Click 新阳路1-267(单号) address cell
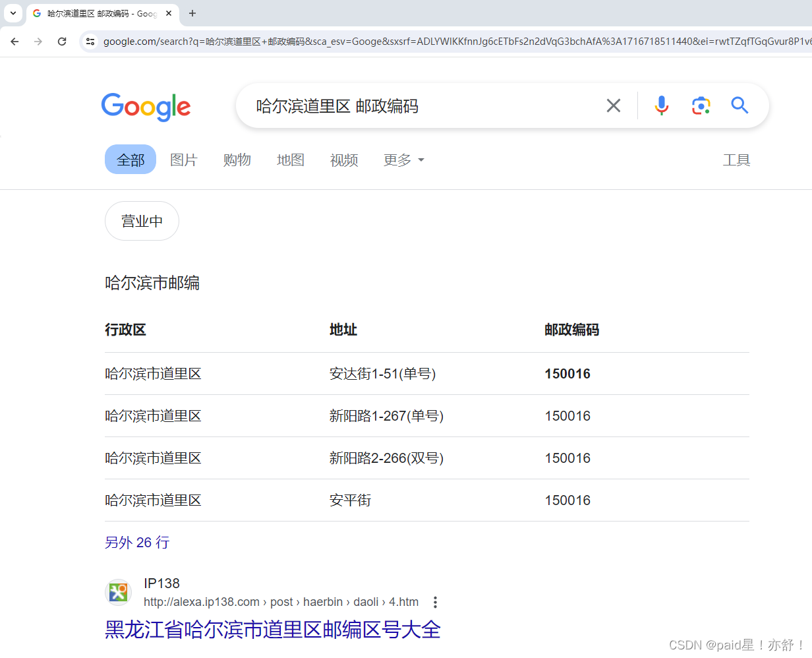Image resolution: width=812 pixels, height=658 pixels. point(387,416)
